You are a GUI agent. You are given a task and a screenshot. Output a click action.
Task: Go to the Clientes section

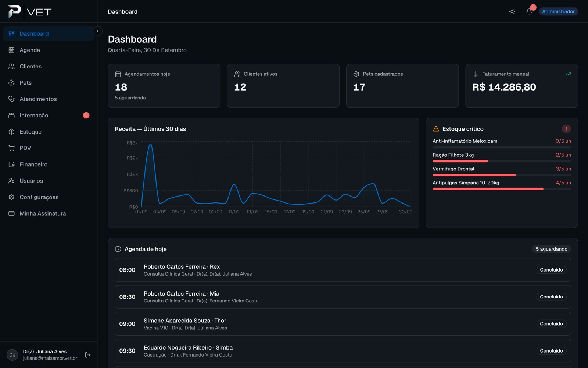pos(49,66)
